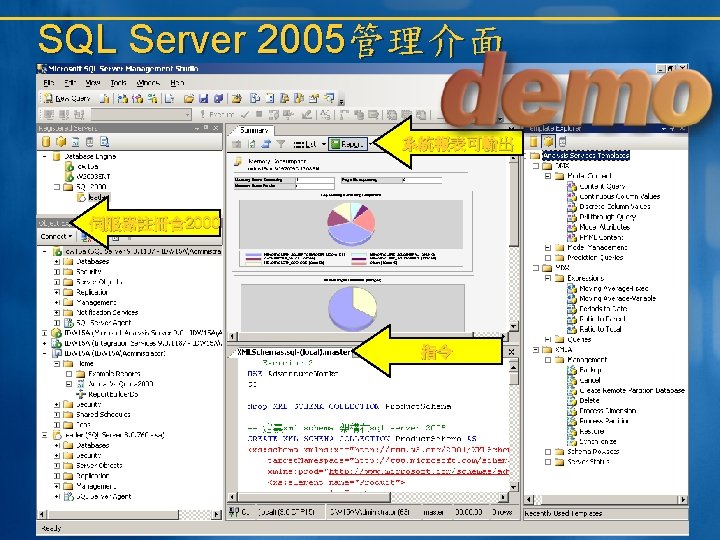Select Database Engine icon in Registered Servers toolbar
The image size is (720, 540).
(x=46, y=142)
